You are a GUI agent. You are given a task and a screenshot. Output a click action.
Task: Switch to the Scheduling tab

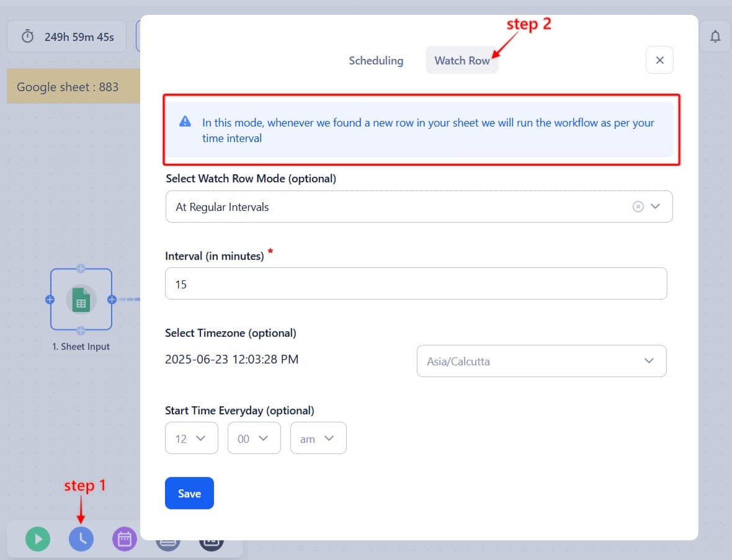pos(376,60)
